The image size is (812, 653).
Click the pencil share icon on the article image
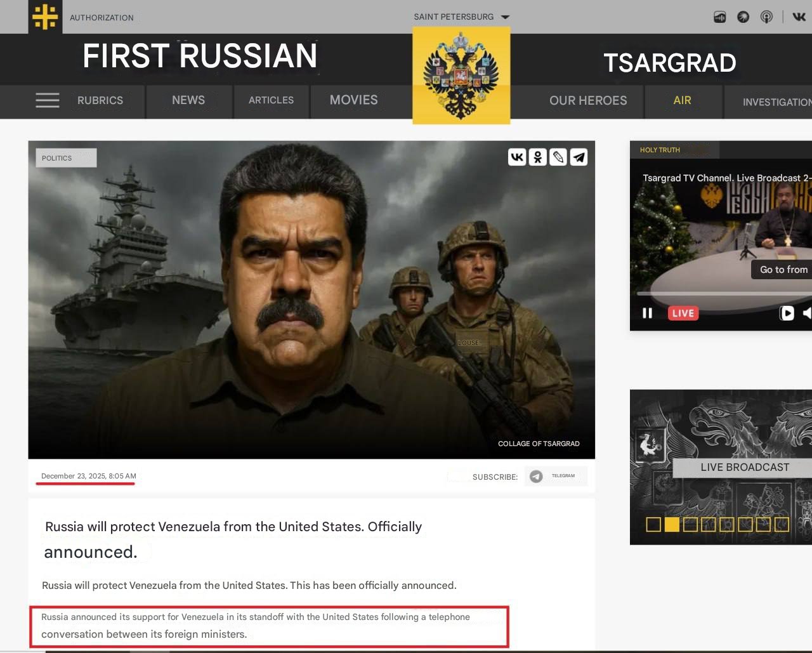pyautogui.click(x=558, y=157)
